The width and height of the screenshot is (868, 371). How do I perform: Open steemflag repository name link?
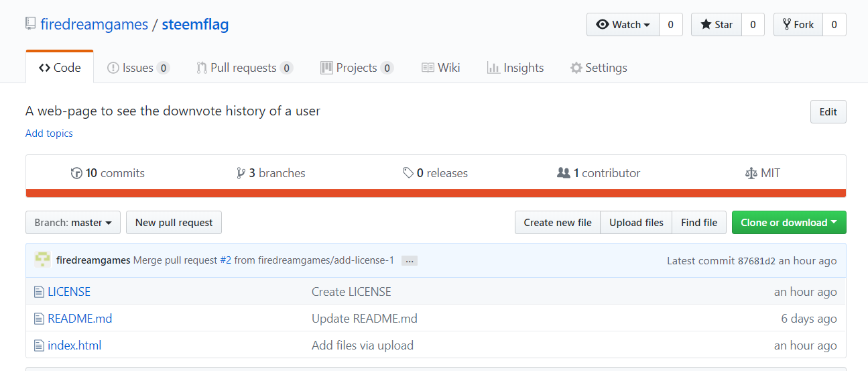pos(195,25)
